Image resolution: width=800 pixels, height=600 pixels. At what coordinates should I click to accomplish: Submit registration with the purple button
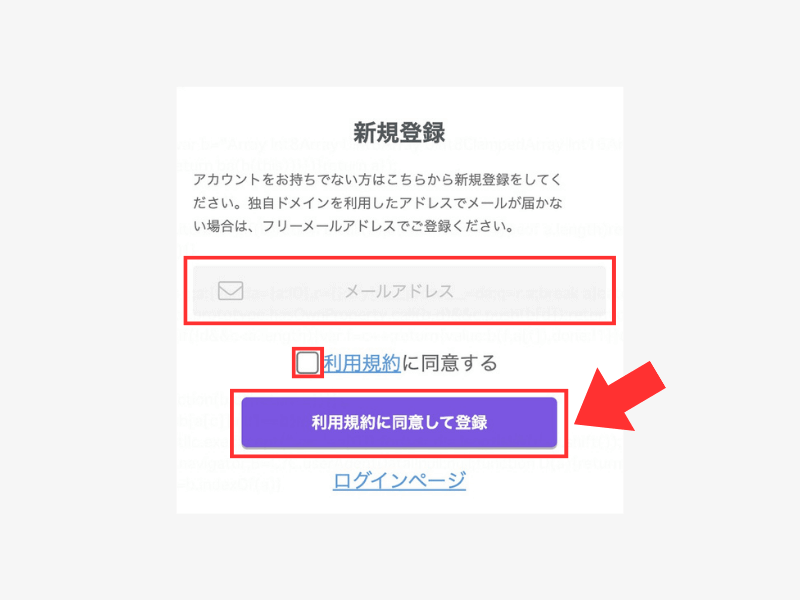399,422
